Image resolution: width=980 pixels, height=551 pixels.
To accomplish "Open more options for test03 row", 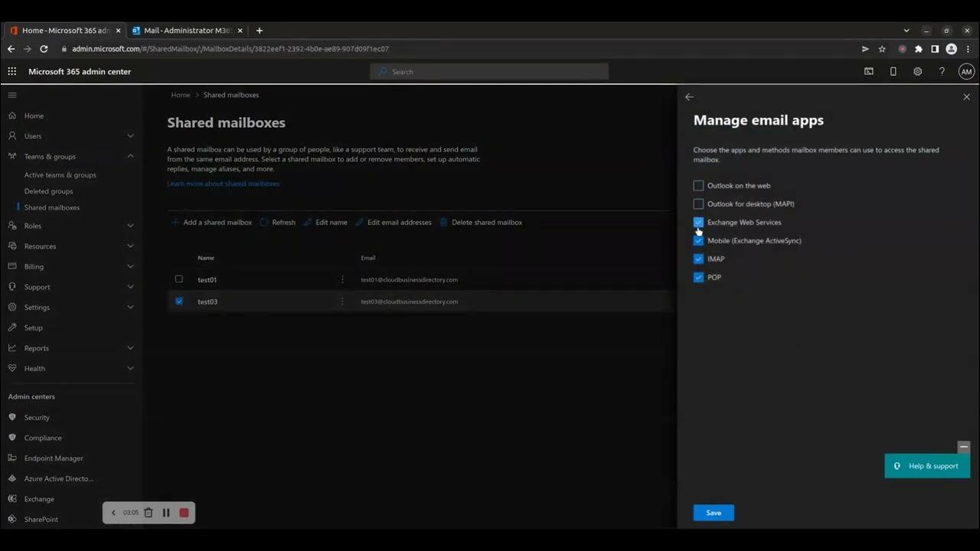I will pos(342,301).
